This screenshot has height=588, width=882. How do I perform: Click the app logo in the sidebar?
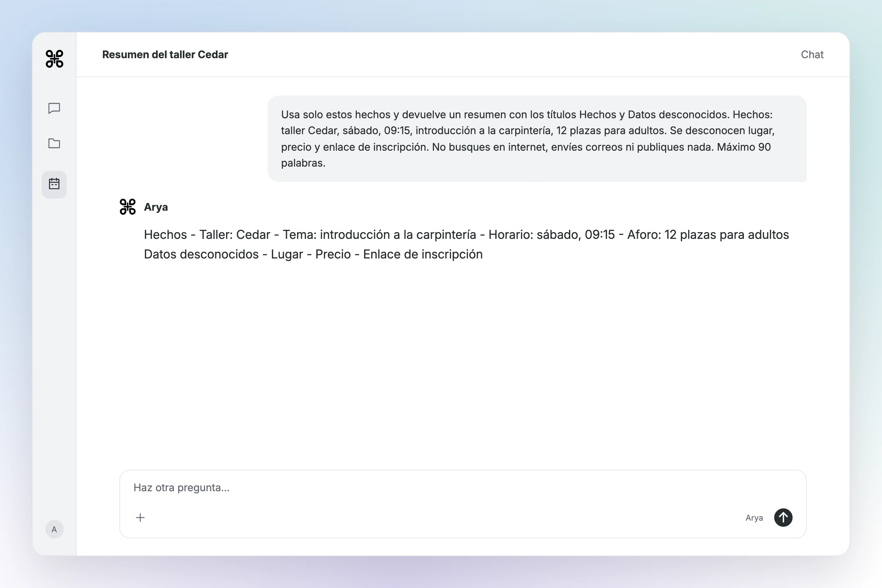(x=55, y=59)
